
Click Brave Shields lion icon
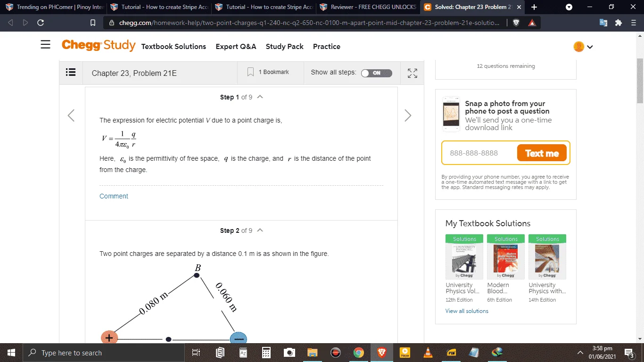[x=516, y=23]
